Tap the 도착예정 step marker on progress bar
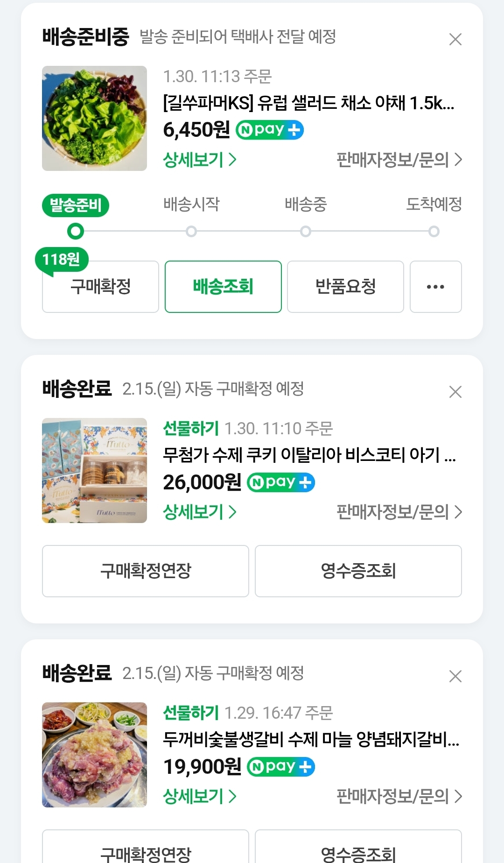The height and width of the screenshot is (863, 504). pyautogui.click(x=434, y=231)
